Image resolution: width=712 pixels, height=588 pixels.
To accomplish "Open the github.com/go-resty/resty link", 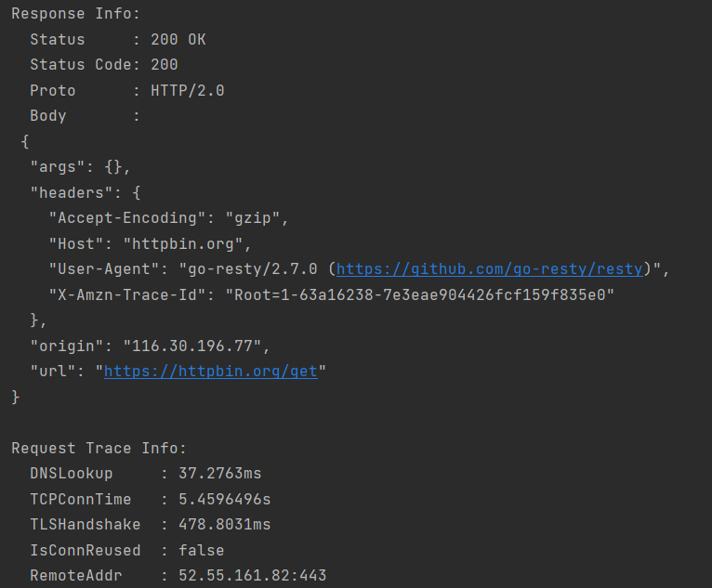I will coord(490,269).
